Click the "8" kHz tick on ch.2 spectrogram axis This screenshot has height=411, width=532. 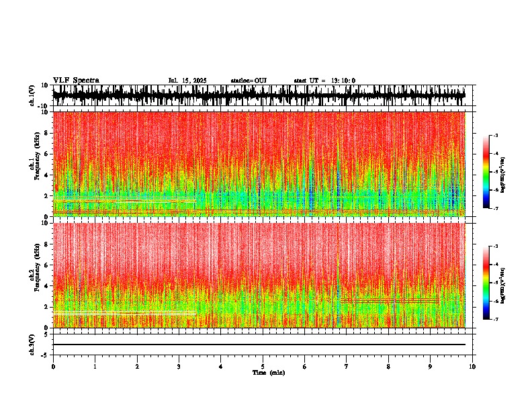(47, 244)
